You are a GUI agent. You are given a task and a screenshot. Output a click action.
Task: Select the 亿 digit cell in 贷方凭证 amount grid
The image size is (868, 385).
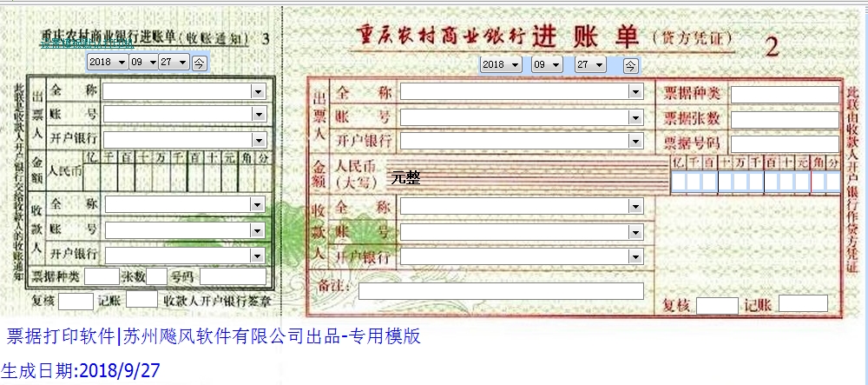(x=678, y=182)
